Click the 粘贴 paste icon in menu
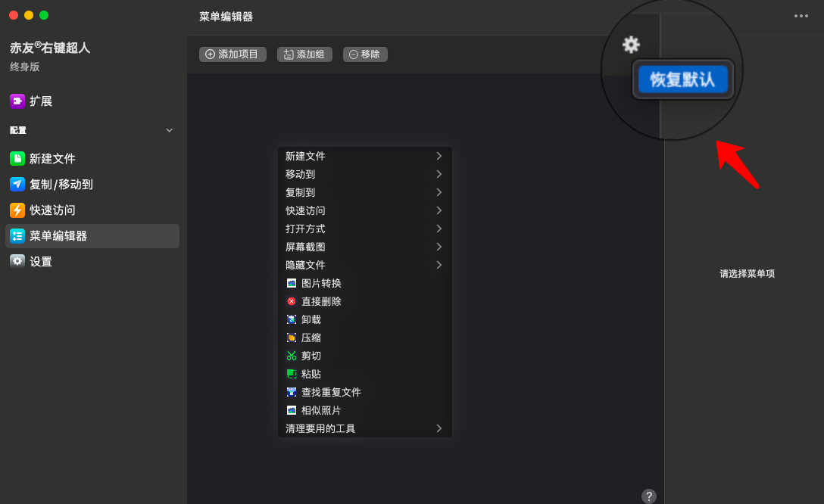The image size is (824, 504). [291, 374]
